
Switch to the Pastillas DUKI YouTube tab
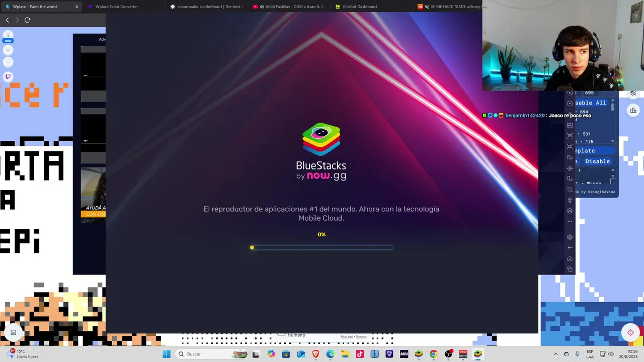[x=289, y=7]
